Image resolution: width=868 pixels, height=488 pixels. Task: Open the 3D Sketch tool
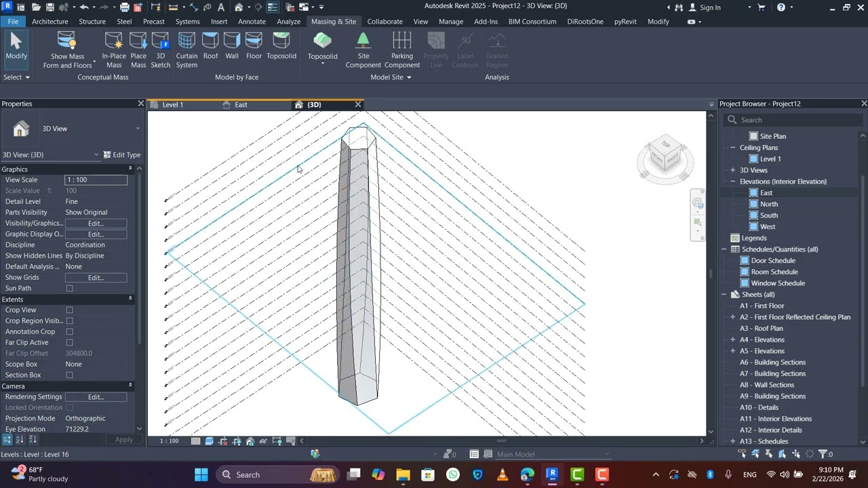[161, 51]
